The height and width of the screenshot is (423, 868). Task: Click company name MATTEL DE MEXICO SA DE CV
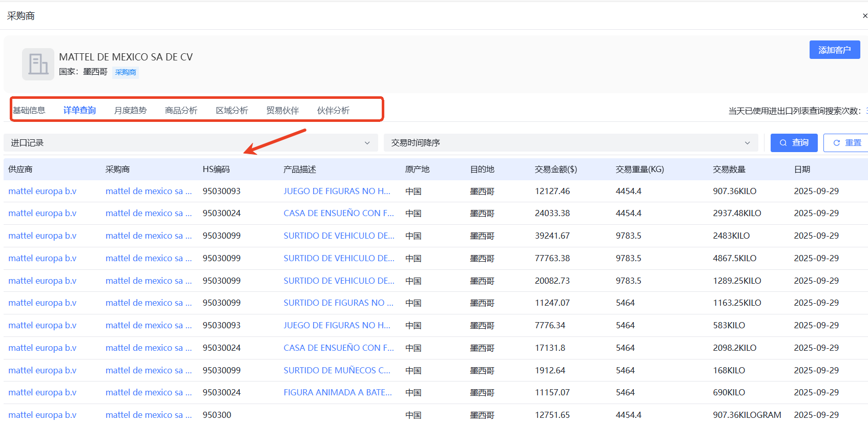126,57
